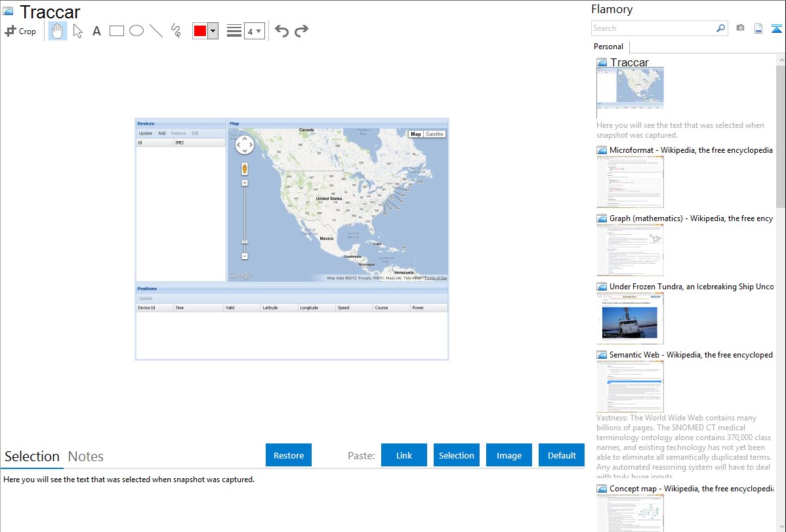Click the Link paste button

404,455
